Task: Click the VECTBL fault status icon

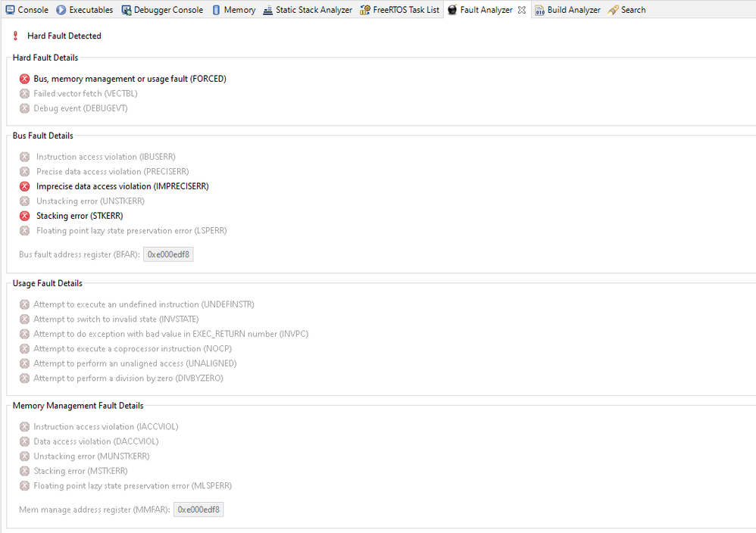Action: 24,93
